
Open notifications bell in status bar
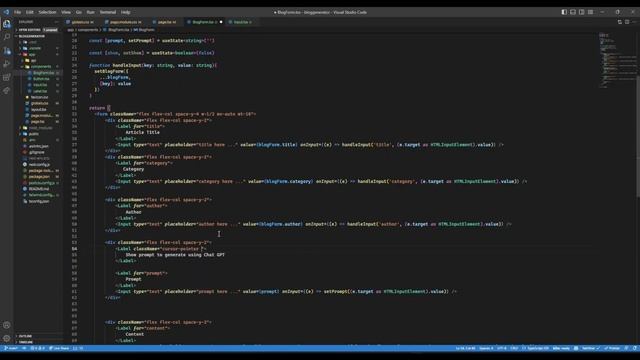(x=635, y=348)
